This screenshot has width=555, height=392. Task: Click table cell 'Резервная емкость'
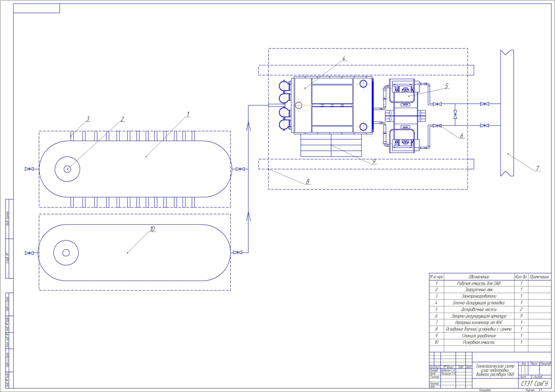[x=479, y=342]
